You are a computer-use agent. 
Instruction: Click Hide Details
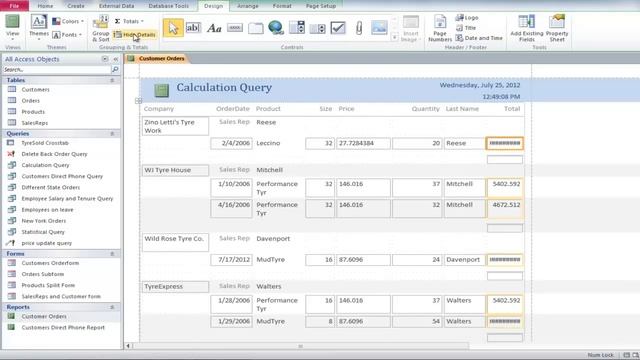135,35
